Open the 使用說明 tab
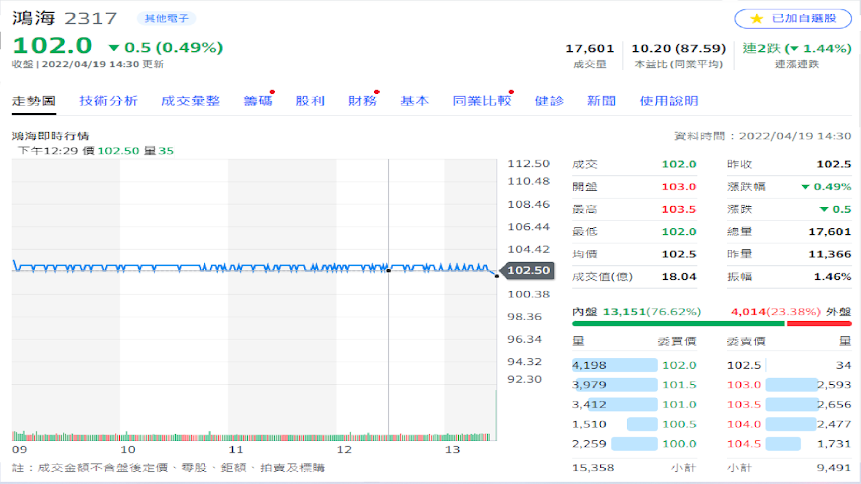The width and height of the screenshot is (861, 484). (x=669, y=101)
